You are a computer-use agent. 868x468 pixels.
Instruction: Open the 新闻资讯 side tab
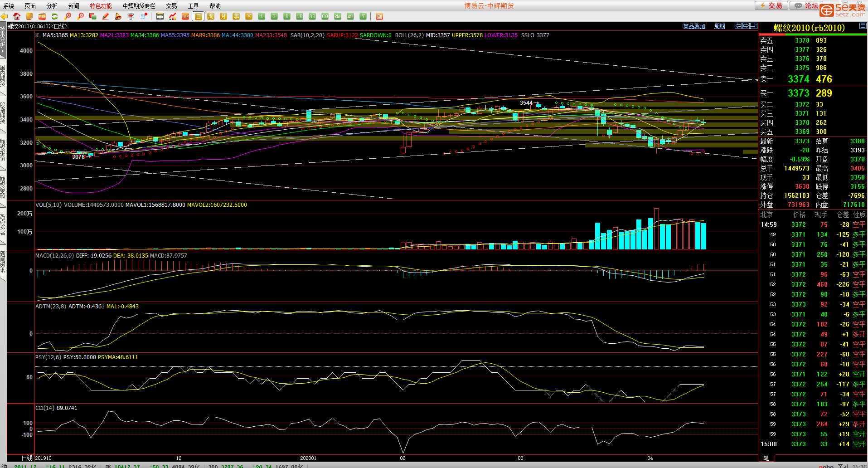[3, 261]
